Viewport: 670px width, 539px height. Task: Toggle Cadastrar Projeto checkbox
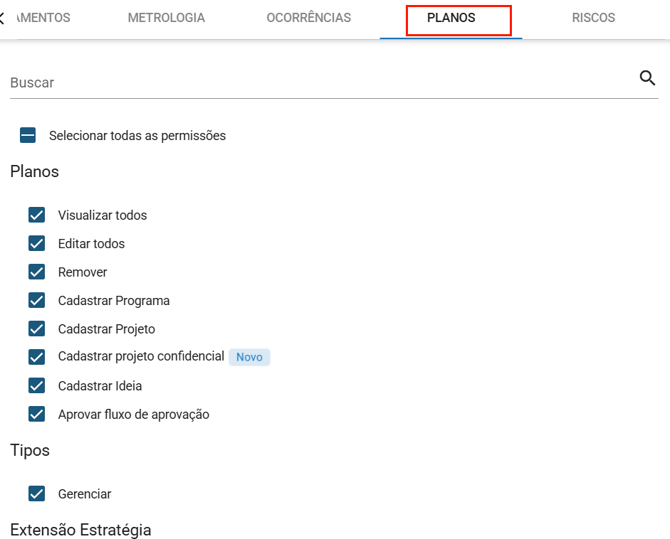pyautogui.click(x=37, y=329)
